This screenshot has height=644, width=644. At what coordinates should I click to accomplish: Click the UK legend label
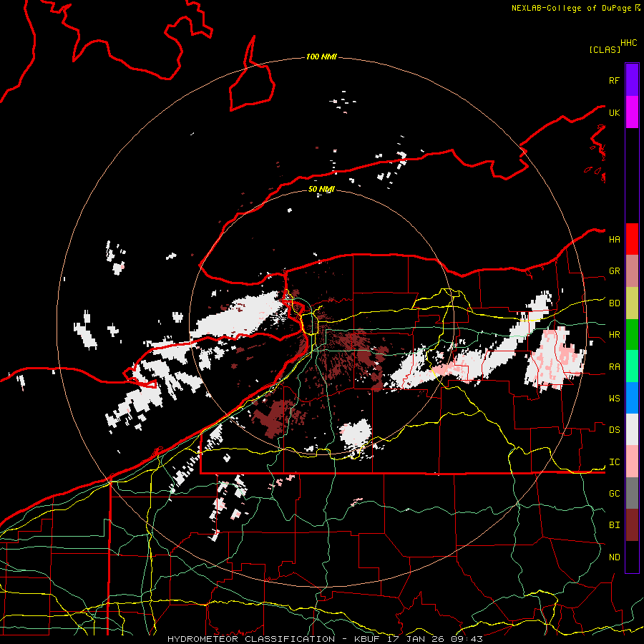click(614, 113)
